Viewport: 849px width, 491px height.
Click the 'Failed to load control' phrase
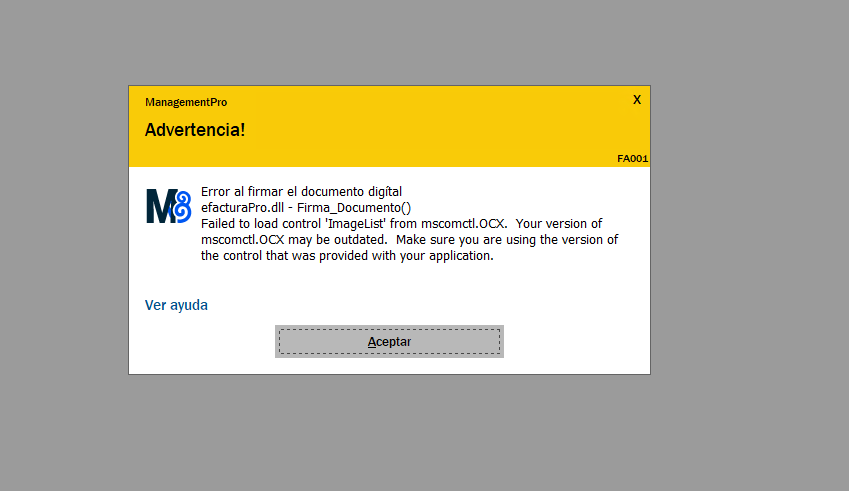pos(259,223)
